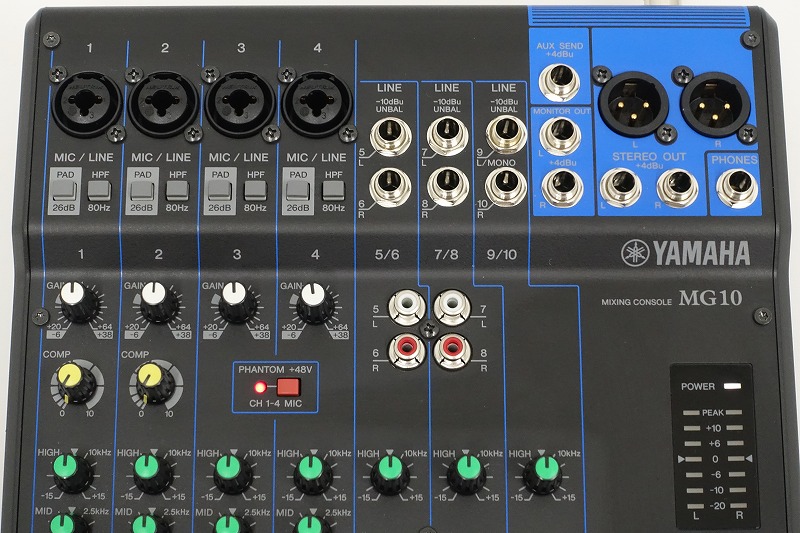
Task: Click the channel 3 MIC/LINE combo jack
Action: (x=239, y=104)
